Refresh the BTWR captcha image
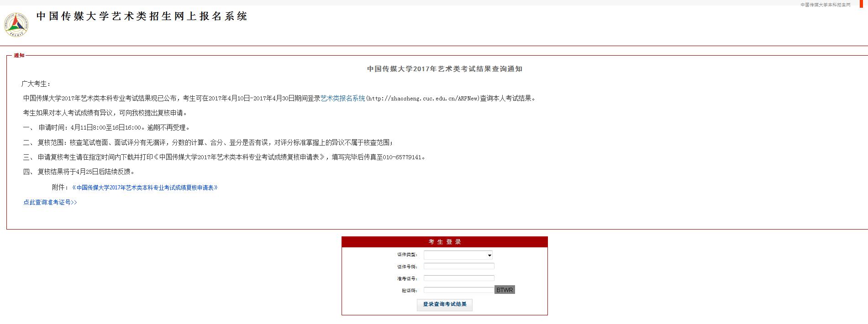The image size is (868, 324). [505, 290]
